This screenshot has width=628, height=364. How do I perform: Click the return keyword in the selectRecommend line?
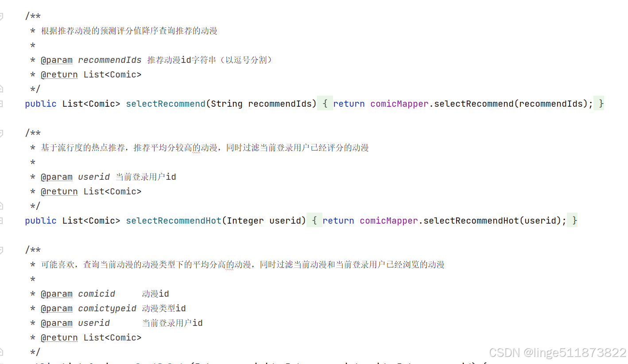(349, 104)
